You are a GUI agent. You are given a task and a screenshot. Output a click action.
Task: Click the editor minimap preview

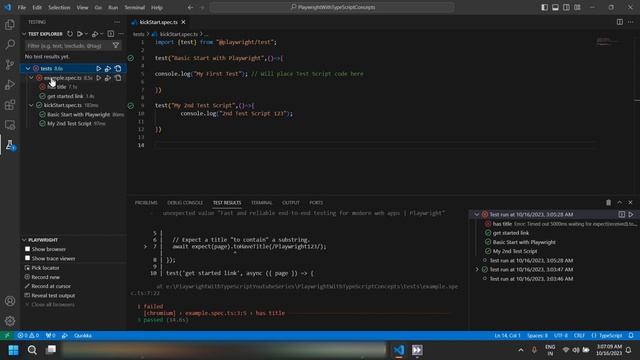(608, 41)
